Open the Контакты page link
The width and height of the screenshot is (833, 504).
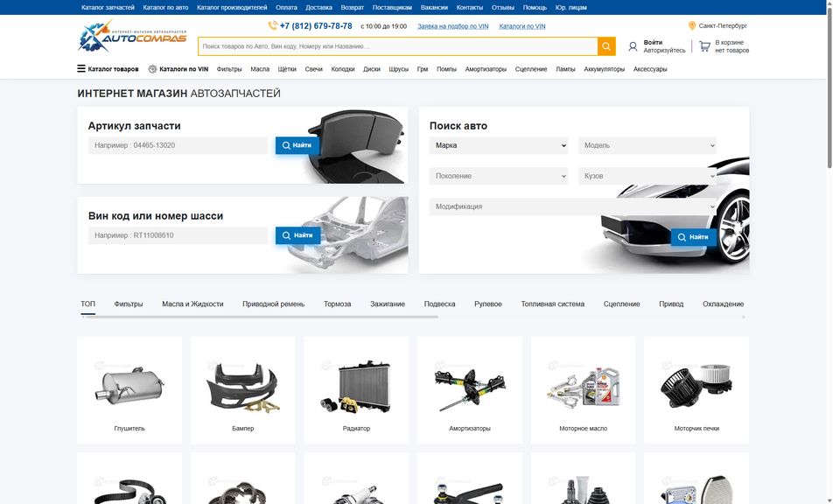[x=470, y=7]
